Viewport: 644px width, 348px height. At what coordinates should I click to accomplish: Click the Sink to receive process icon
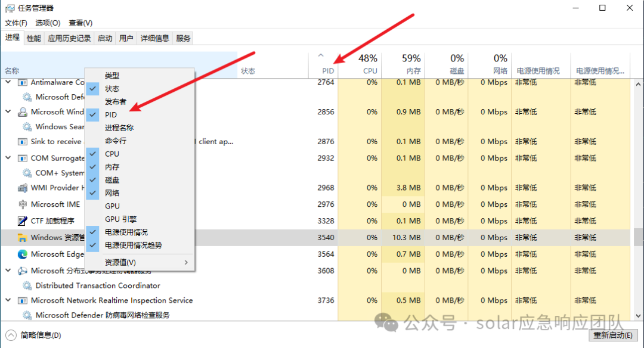(23, 142)
